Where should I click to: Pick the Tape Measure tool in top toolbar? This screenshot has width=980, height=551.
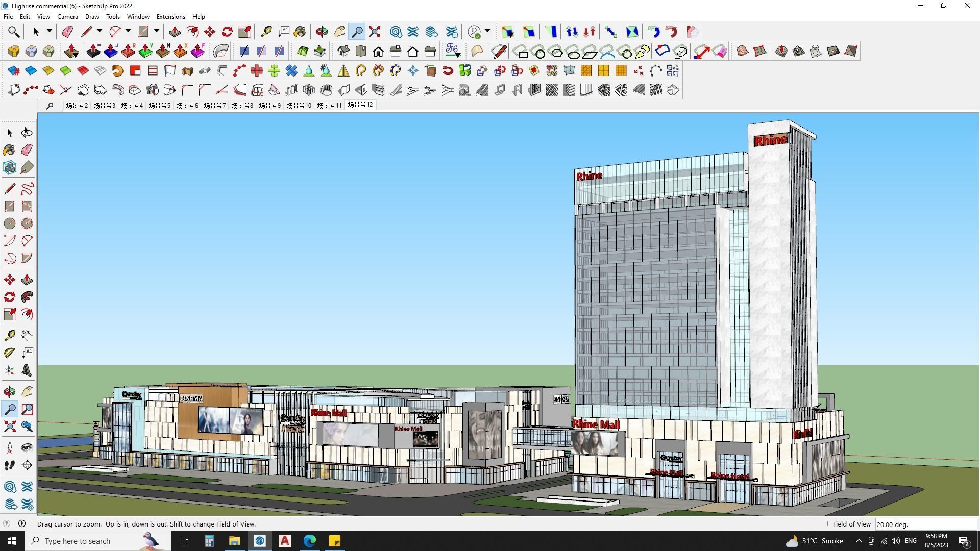[265, 32]
